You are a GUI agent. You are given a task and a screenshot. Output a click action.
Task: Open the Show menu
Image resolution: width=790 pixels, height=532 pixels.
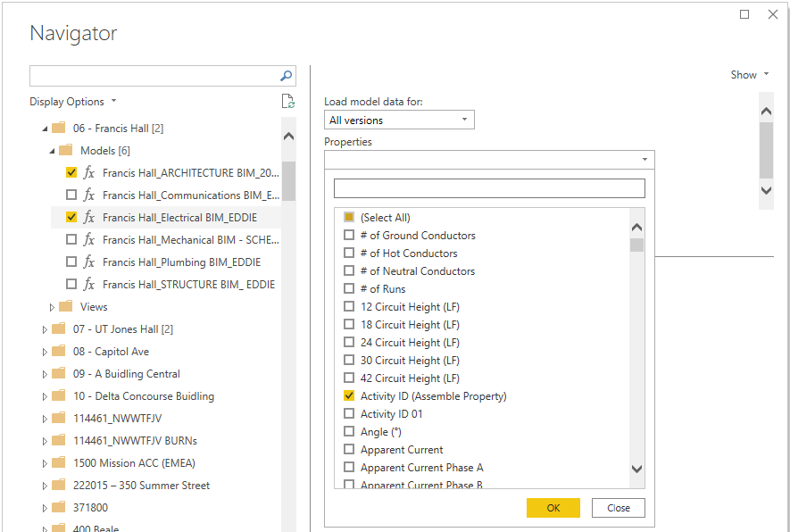(749, 75)
